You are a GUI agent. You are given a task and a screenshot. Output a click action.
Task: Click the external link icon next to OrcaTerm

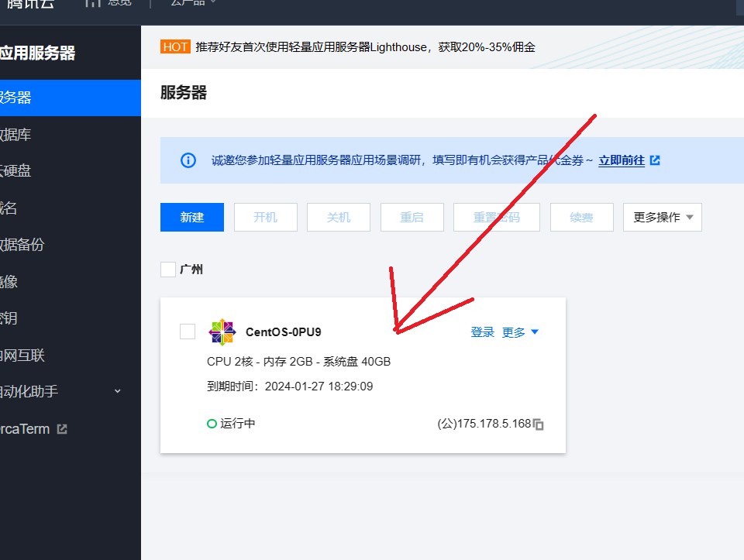tap(62, 429)
